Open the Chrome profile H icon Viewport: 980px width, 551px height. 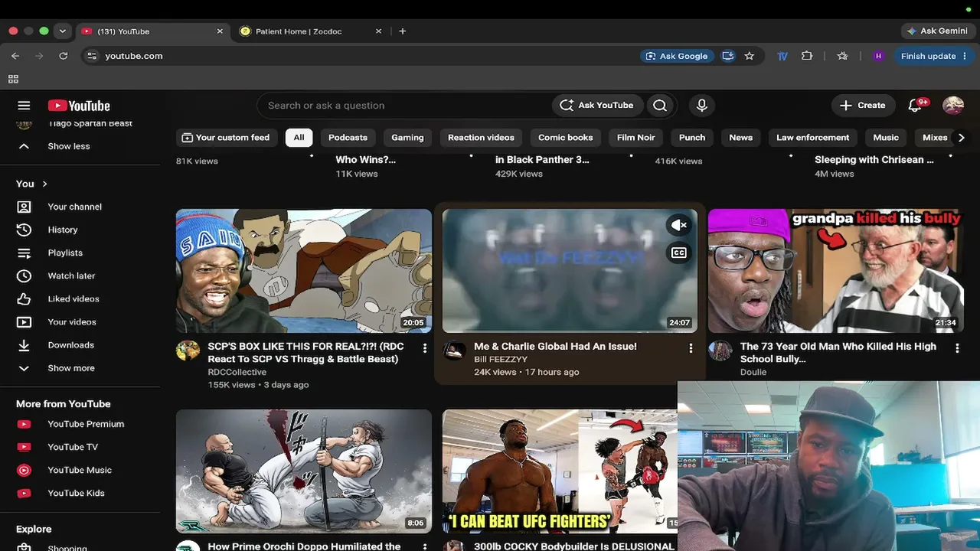[878, 56]
